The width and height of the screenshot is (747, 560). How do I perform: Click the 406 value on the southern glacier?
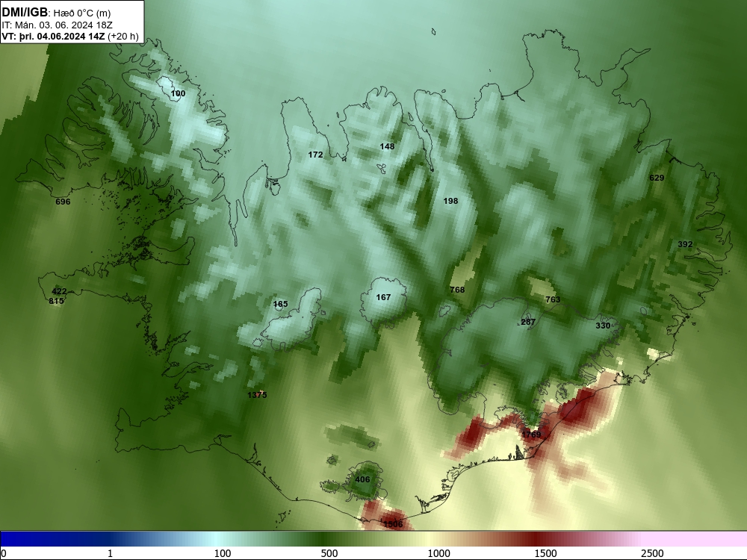tap(362, 479)
